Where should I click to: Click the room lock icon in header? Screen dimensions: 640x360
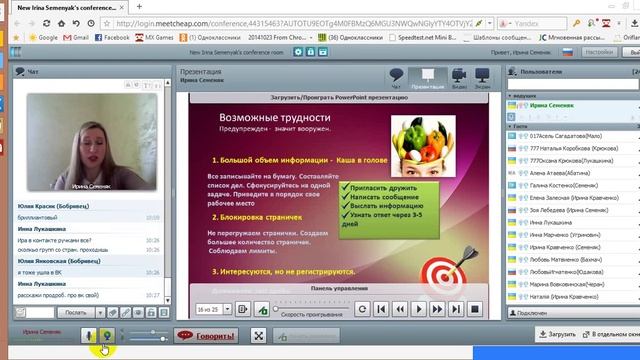click(x=310, y=52)
